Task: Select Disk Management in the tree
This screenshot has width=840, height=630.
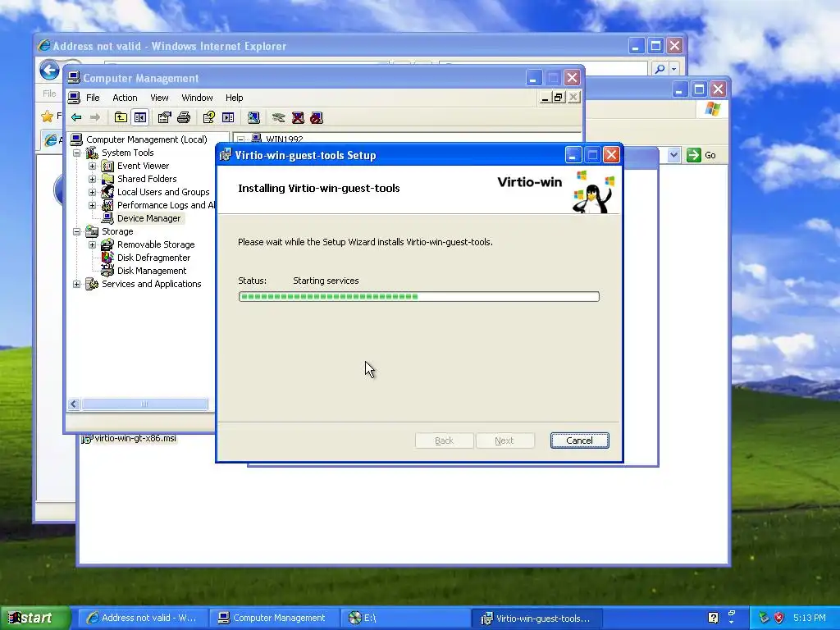Action: pyautogui.click(x=152, y=271)
